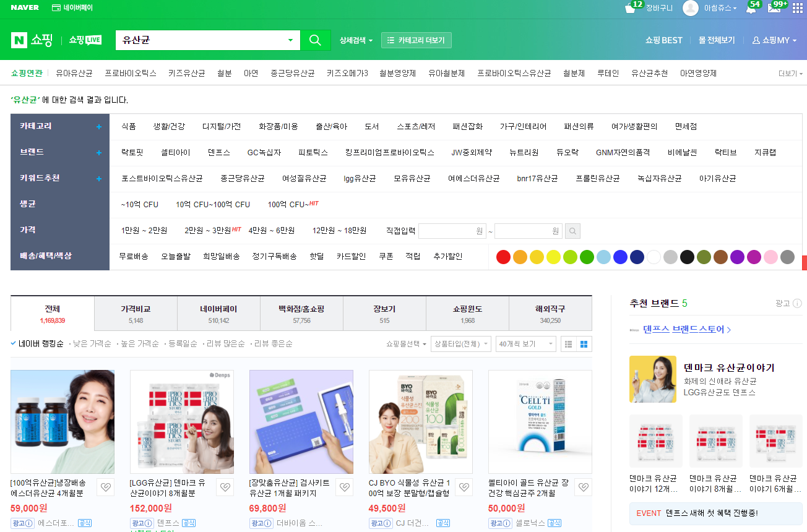The image size is (807, 532).
Task: Wishlist heart for CJ BYO 식물성 유산균
Action: coord(464,487)
